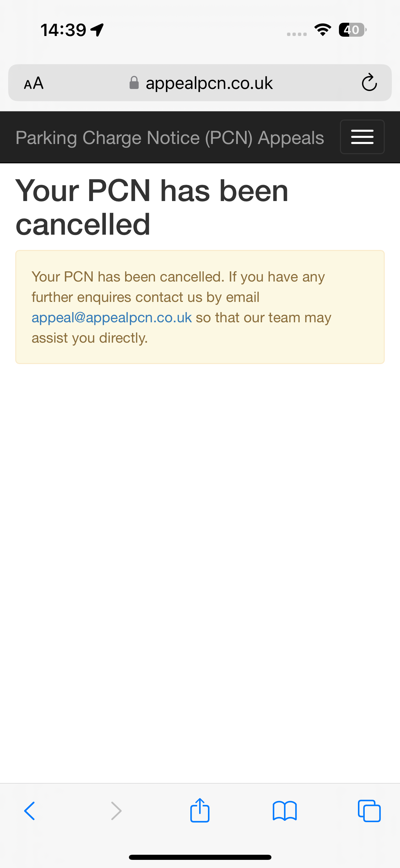Viewport: 400px width, 868px height.
Task: Open the AA text size menu
Action: coord(34,83)
